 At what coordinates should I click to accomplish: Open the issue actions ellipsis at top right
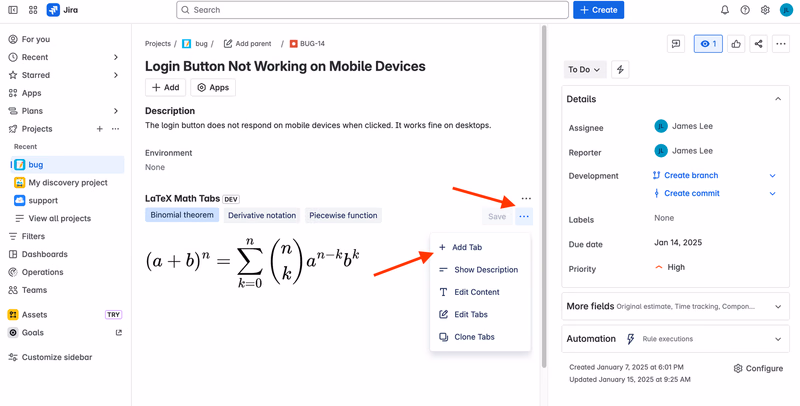coord(781,44)
